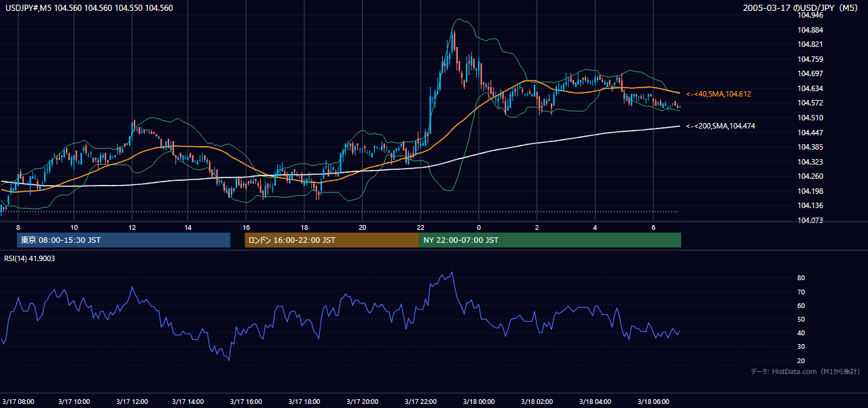
Task: Open the HistData.com data source credit
Action: tap(806, 371)
